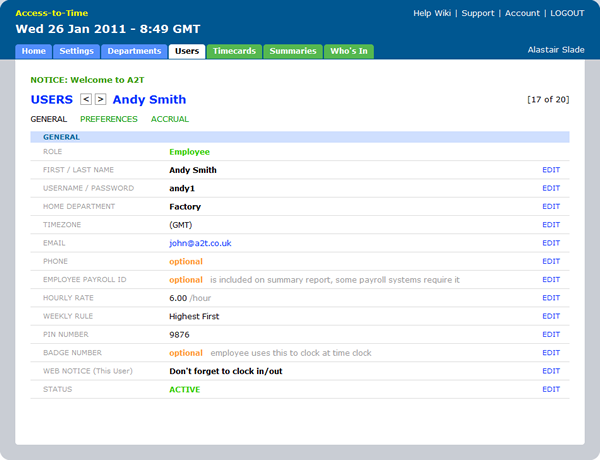
Task: Edit the Username / Password row
Action: (x=551, y=188)
